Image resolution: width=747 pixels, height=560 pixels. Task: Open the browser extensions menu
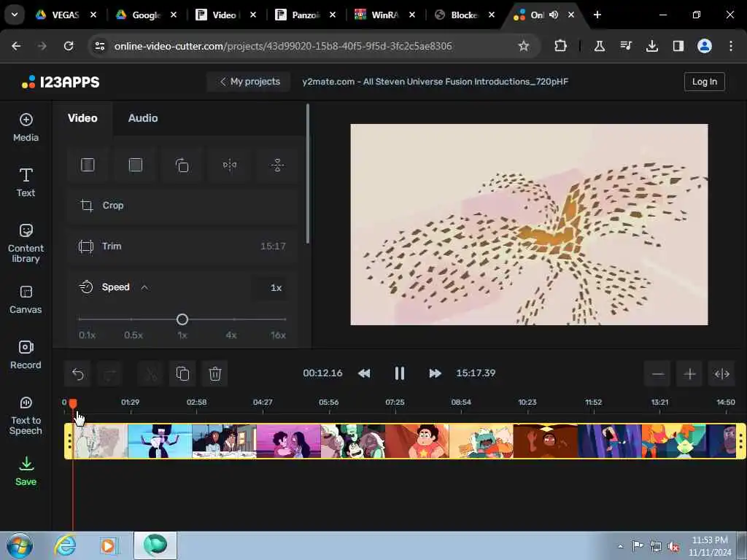(560, 46)
